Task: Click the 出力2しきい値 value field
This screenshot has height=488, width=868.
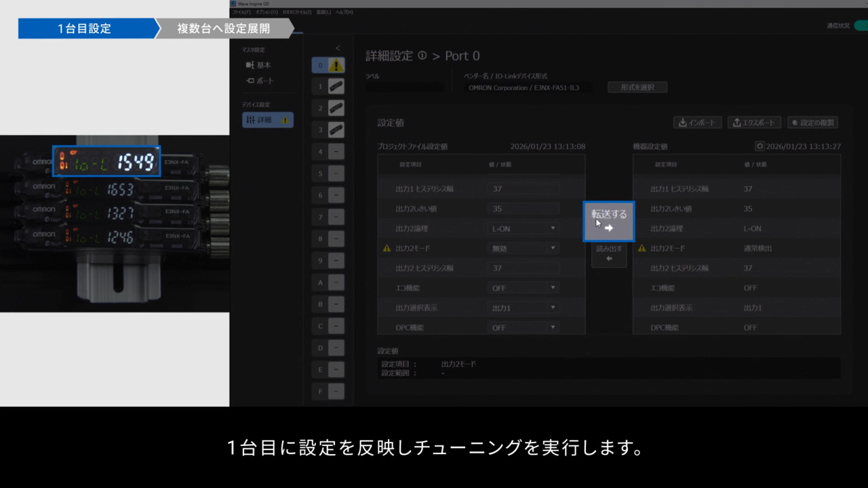Action: pyautogui.click(x=523, y=209)
